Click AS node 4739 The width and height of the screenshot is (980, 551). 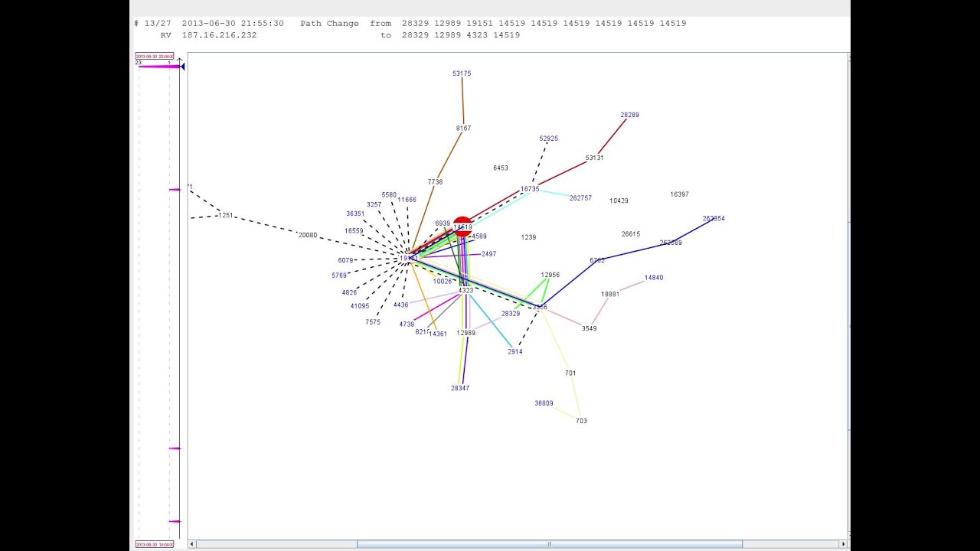point(407,324)
